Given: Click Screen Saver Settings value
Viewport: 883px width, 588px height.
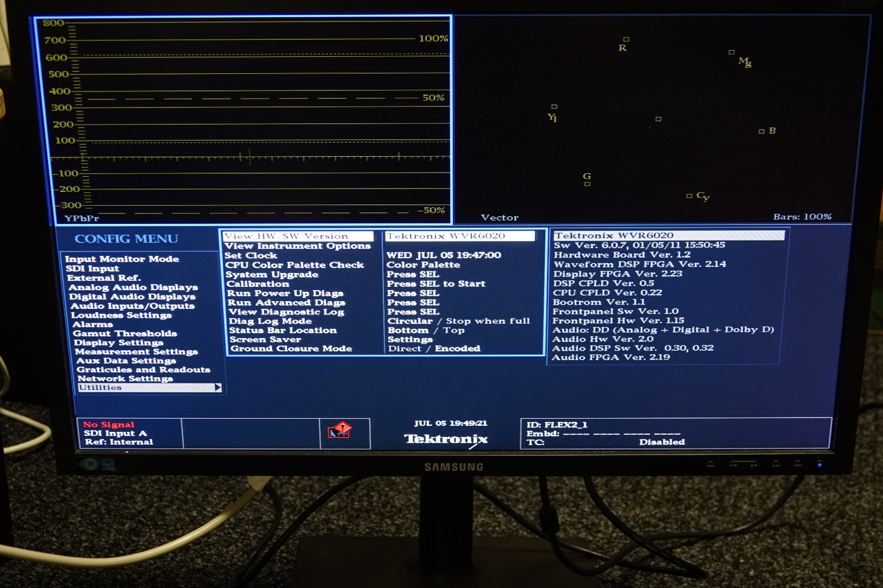Looking at the screenshot, I should [x=410, y=340].
